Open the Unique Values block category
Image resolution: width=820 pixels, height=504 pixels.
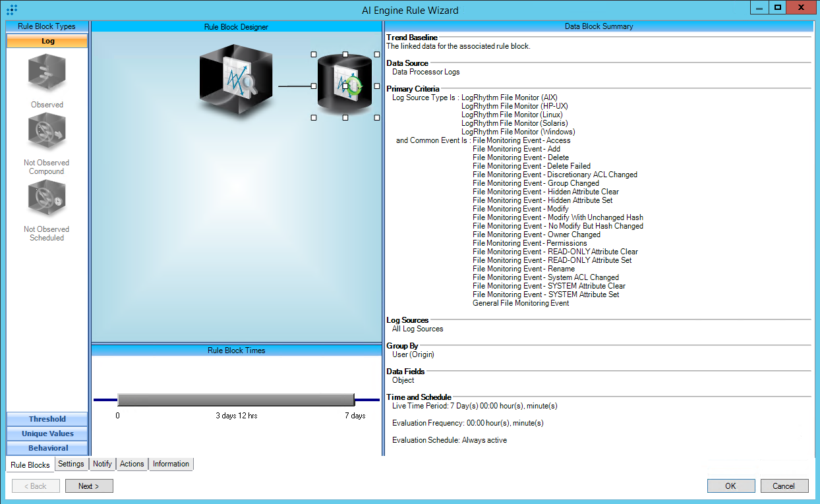[x=47, y=434]
